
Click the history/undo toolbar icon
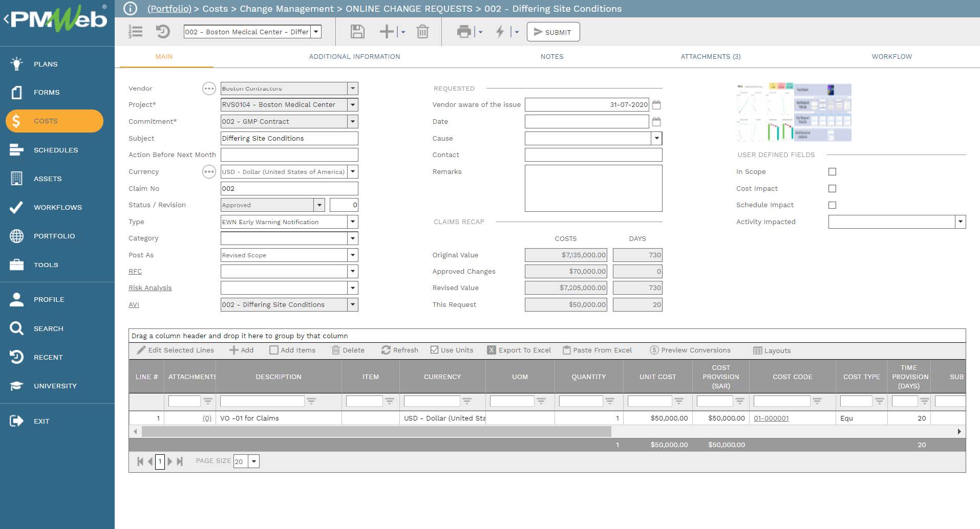tap(163, 32)
